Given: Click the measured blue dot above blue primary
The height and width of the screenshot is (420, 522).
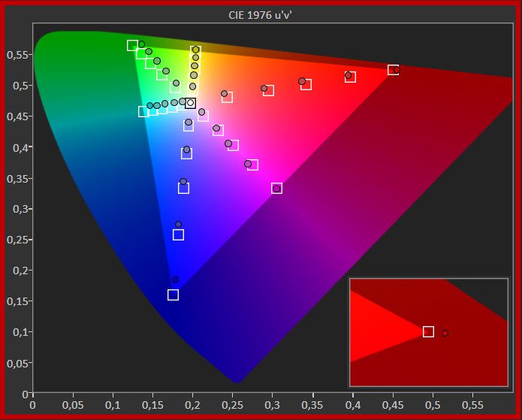Looking at the screenshot, I should [x=175, y=279].
